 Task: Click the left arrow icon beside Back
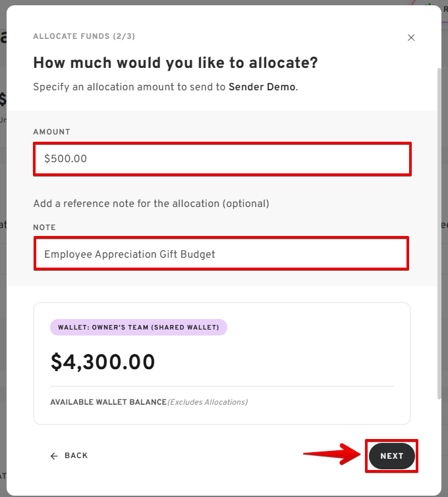(54, 455)
